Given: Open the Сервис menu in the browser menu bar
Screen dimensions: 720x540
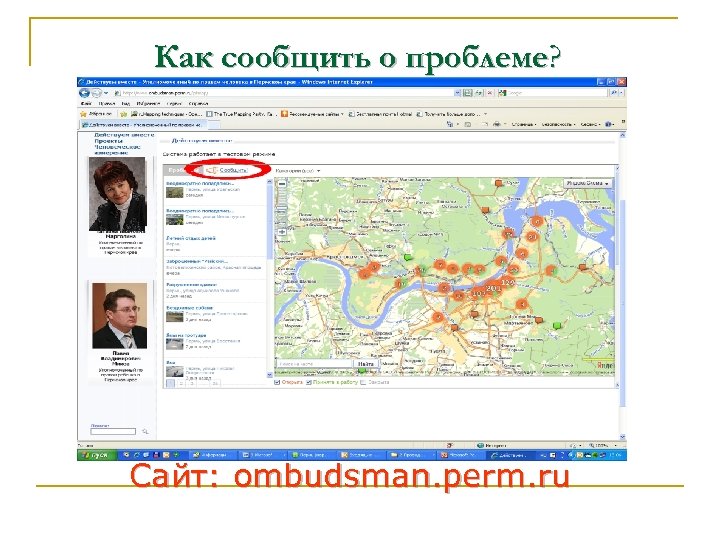Looking at the screenshot, I should click(174, 104).
